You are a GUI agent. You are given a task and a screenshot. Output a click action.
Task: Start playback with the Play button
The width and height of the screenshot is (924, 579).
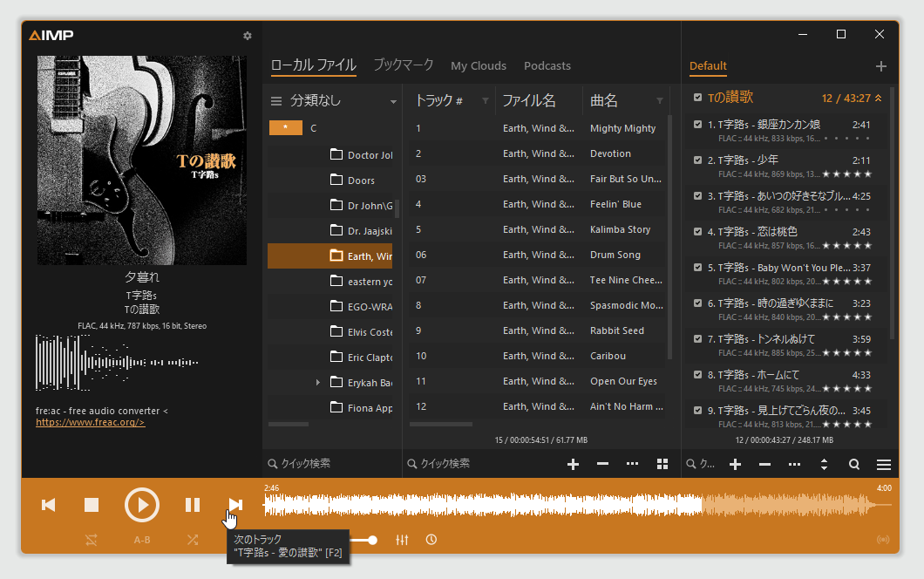(142, 505)
